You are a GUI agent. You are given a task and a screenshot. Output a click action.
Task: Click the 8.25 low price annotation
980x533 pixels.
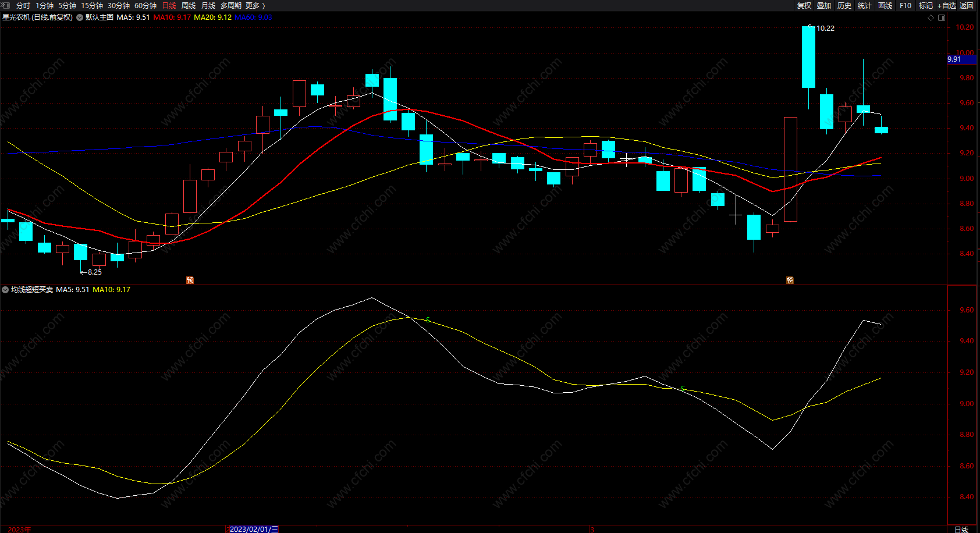coord(94,272)
